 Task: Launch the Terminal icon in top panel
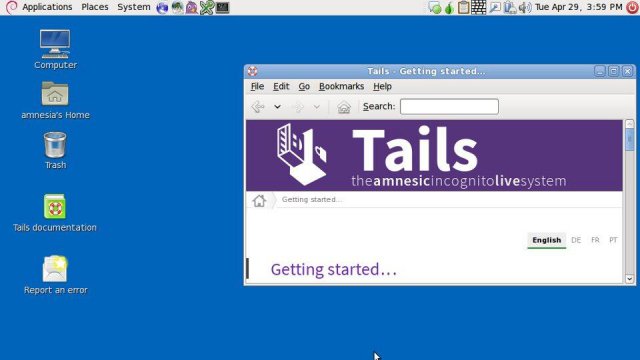(222, 7)
